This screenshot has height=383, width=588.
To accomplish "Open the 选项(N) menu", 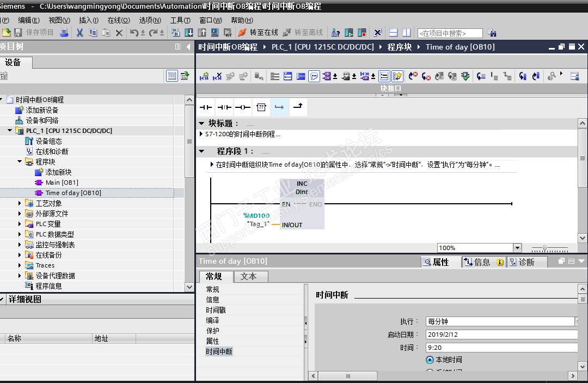I will tap(150, 20).
